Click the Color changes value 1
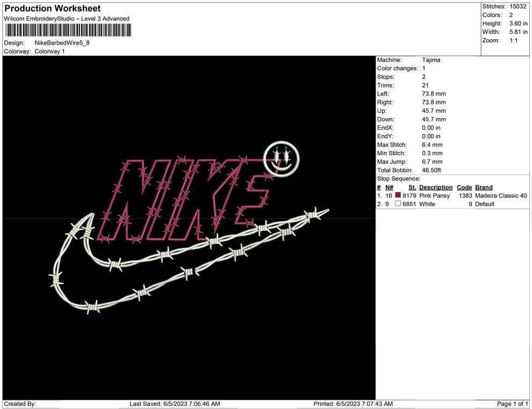 pyautogui.click(x=424, y=68)
